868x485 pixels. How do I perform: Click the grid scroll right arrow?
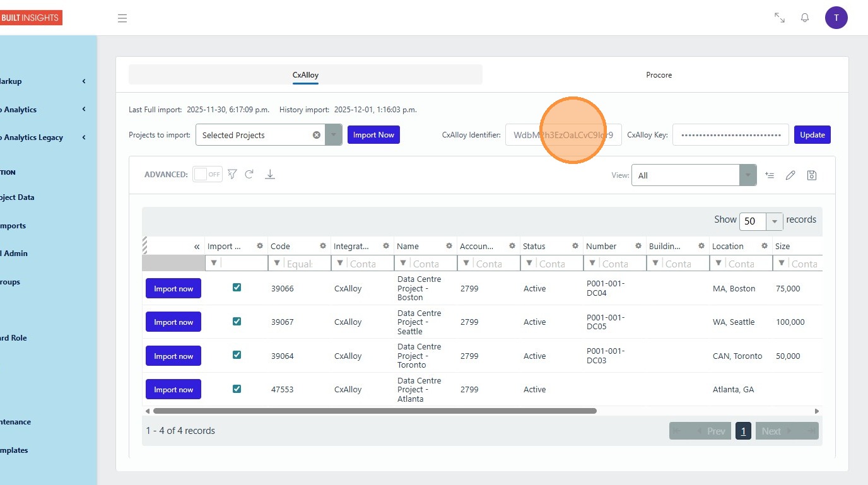coord(817,411)
